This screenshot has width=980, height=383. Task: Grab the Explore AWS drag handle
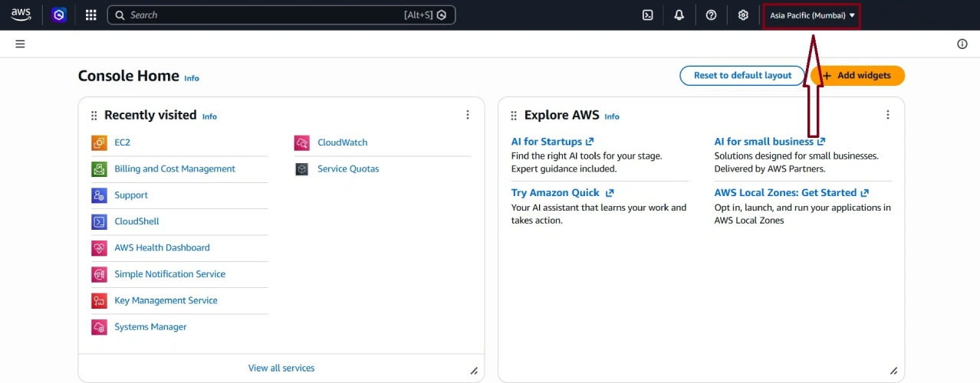click(x=514, y=116)
